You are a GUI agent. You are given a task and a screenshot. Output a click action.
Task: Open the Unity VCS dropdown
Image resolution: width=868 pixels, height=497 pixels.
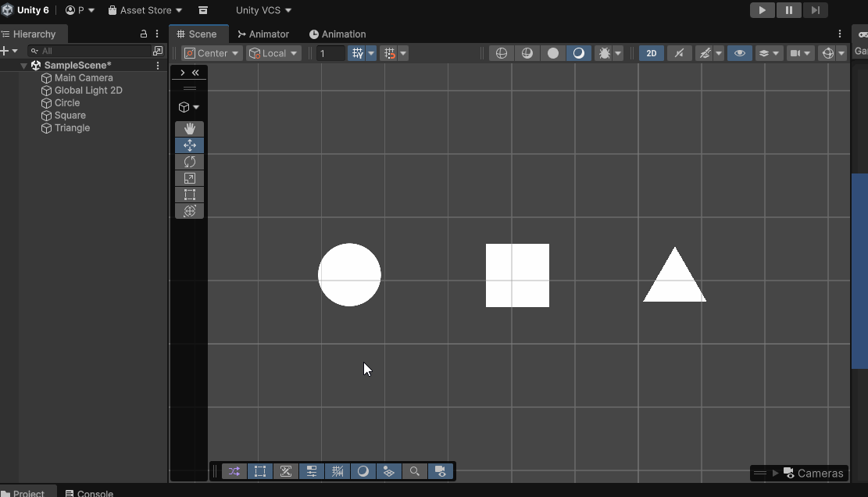(x=263, y=10)
